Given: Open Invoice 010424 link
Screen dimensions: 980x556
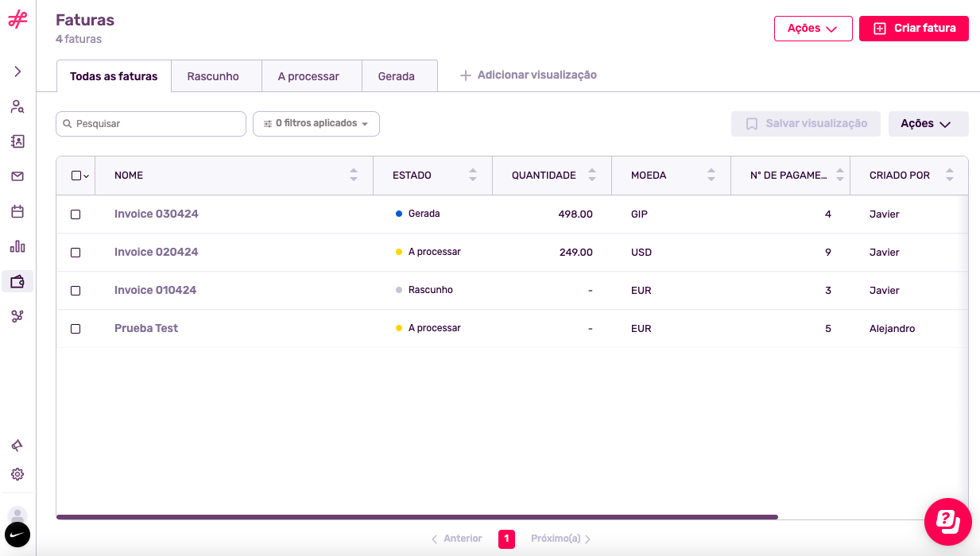Looking at the screenshot, I should tap(156, 290).
